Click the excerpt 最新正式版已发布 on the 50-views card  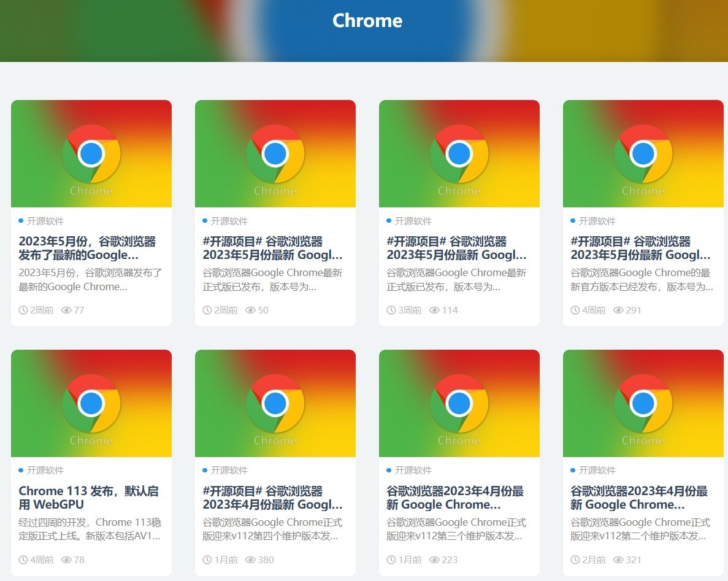tap(272, 280)
